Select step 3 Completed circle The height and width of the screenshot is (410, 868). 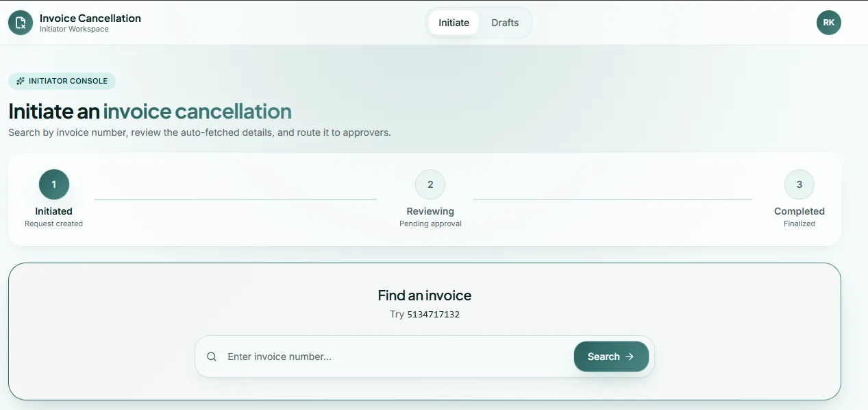pyautogui.click(x=799, y=184)
